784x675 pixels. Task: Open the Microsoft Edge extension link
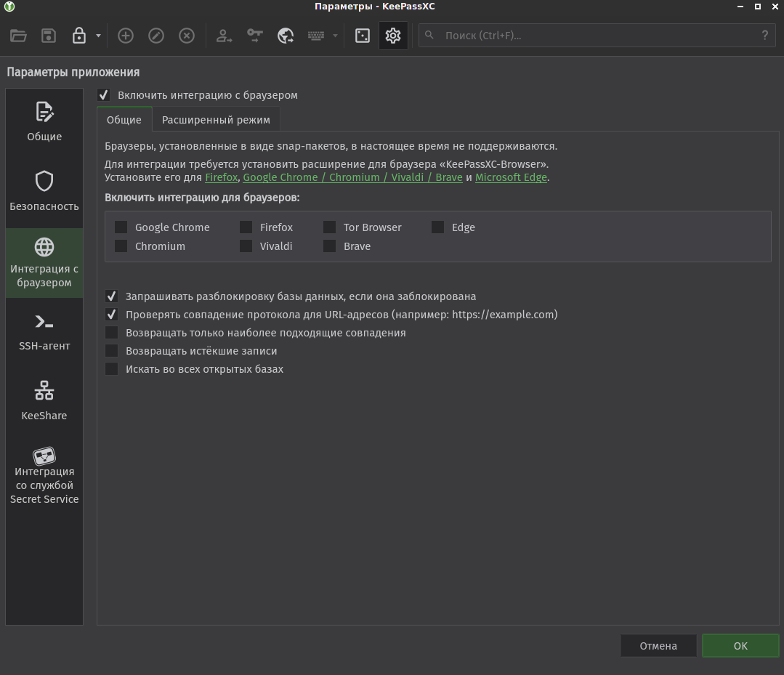coord(511,177)
